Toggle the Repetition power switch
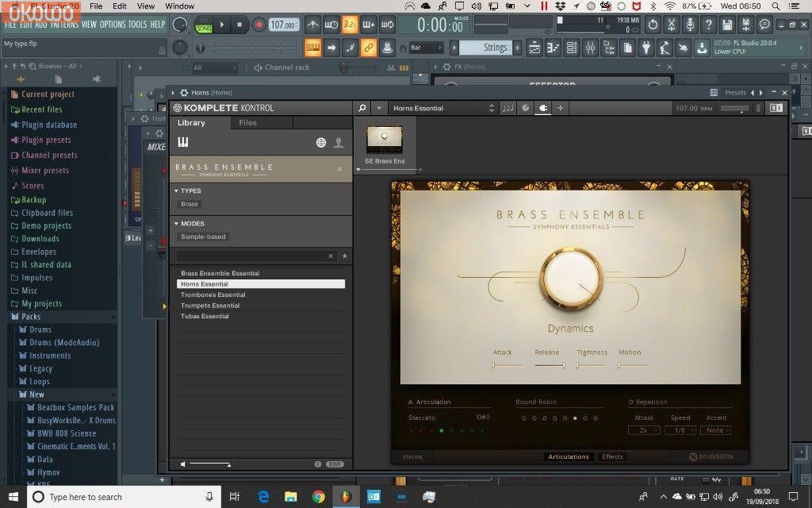812x508 pixels. (631, 402)
